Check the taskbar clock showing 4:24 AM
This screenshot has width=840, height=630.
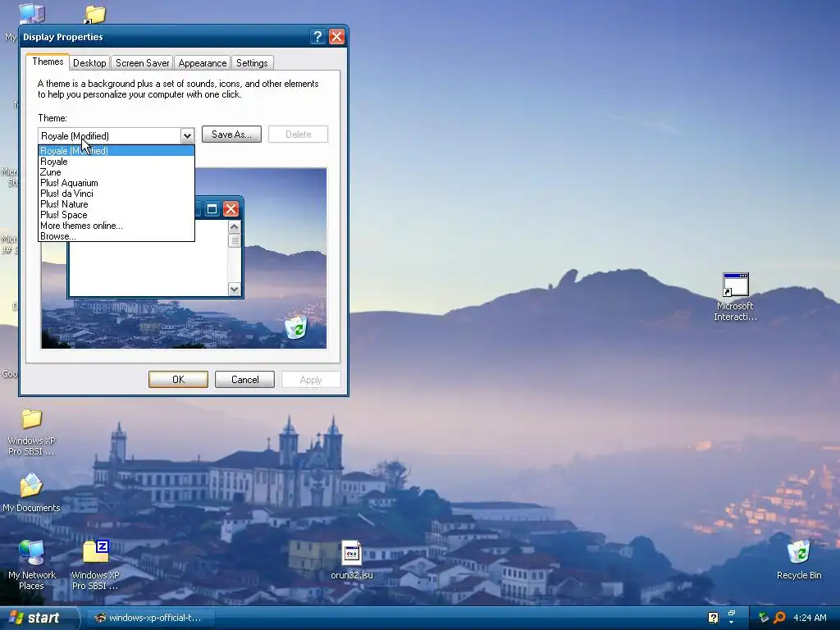tap(810, 618)
